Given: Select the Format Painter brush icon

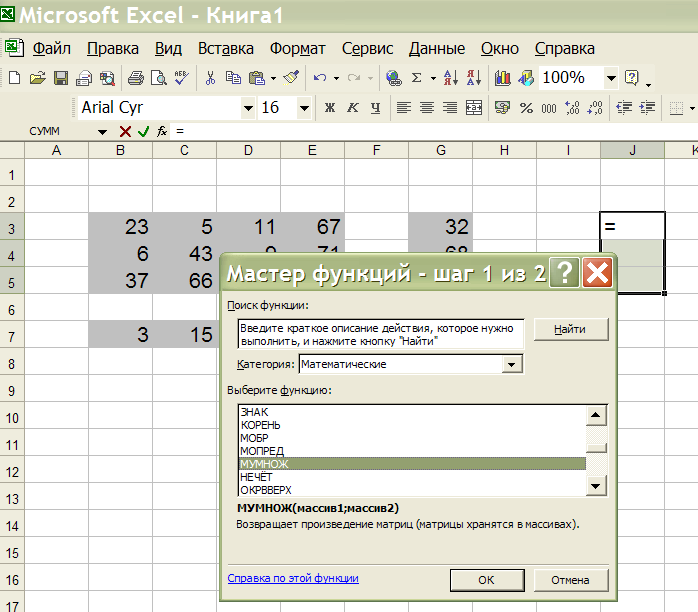Looking at the screenshot, I should 291,78.
